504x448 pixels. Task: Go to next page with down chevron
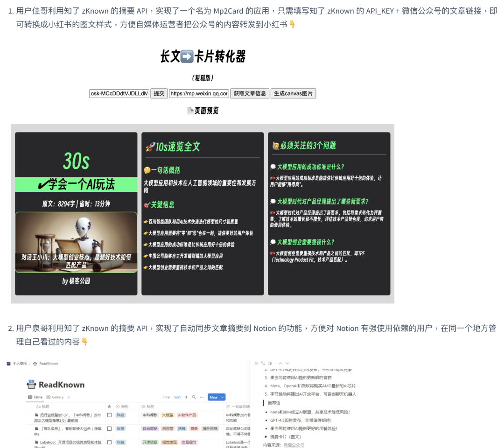coord(287,364)
